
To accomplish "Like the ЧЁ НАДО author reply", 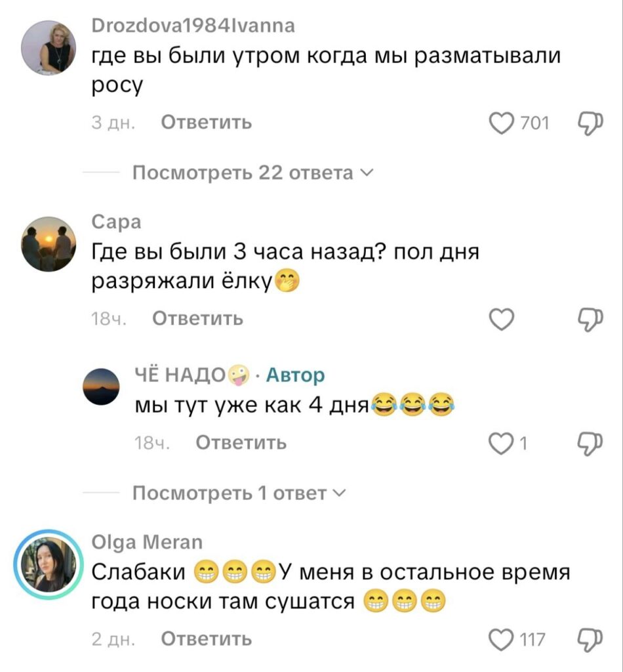I will (502, 443).
